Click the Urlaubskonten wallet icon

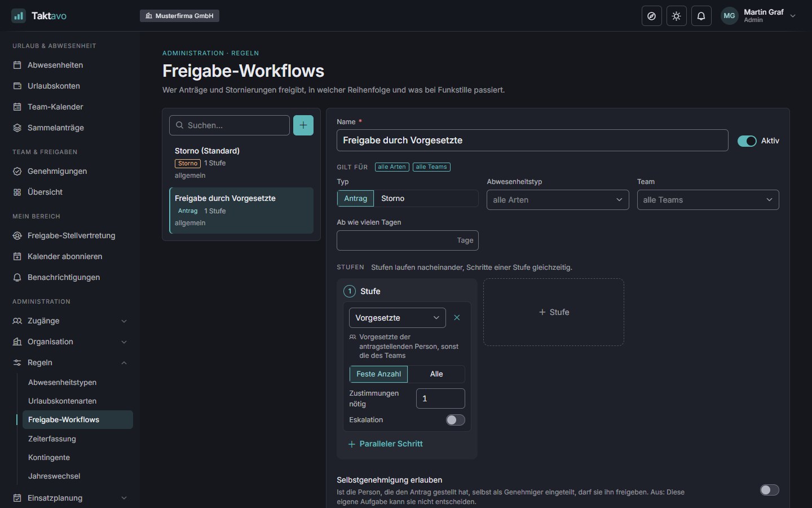click(x=17, y=86)
